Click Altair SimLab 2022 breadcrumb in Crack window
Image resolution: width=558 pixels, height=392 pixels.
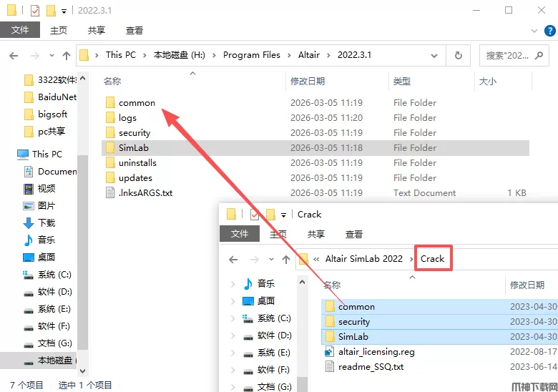point(363,259)
